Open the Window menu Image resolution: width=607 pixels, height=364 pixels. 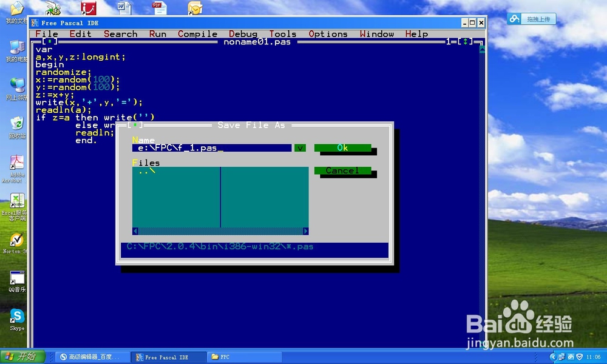tap(377, 34)
